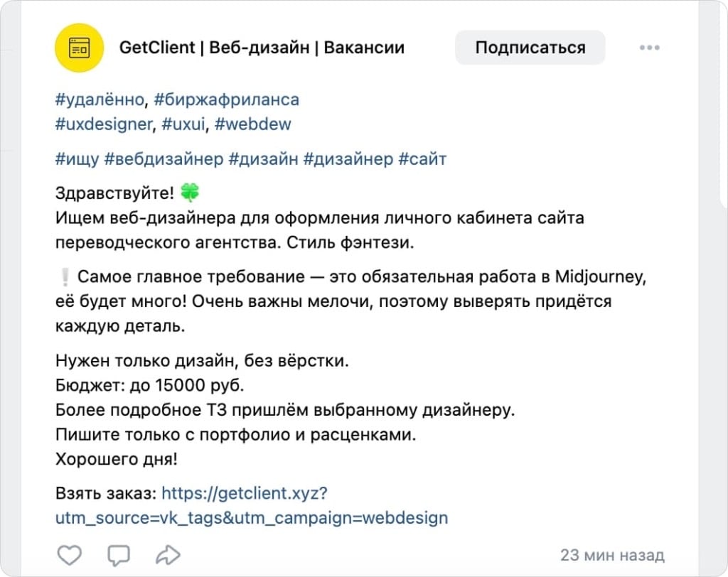Open the #вебдизайнер hashtag
This screenshot has height=577, width=728.
pyautogui.click(x=160, y=158)
